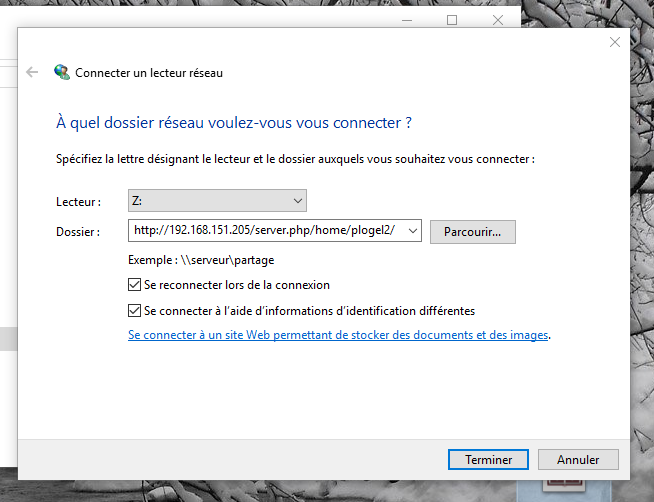Open the Lecteur drive letter dropdown
Image resolution: width=654 pixels, height=502 pixels.
[x=217, y=201]
